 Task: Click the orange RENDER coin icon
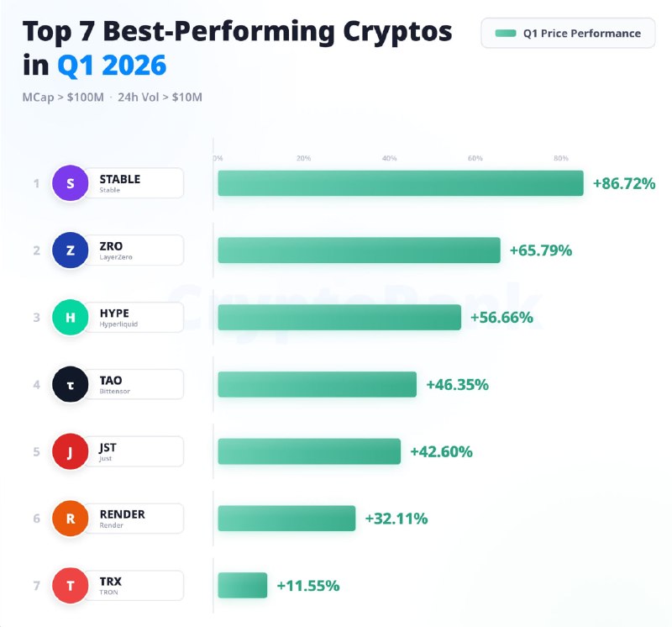point(71,519)
